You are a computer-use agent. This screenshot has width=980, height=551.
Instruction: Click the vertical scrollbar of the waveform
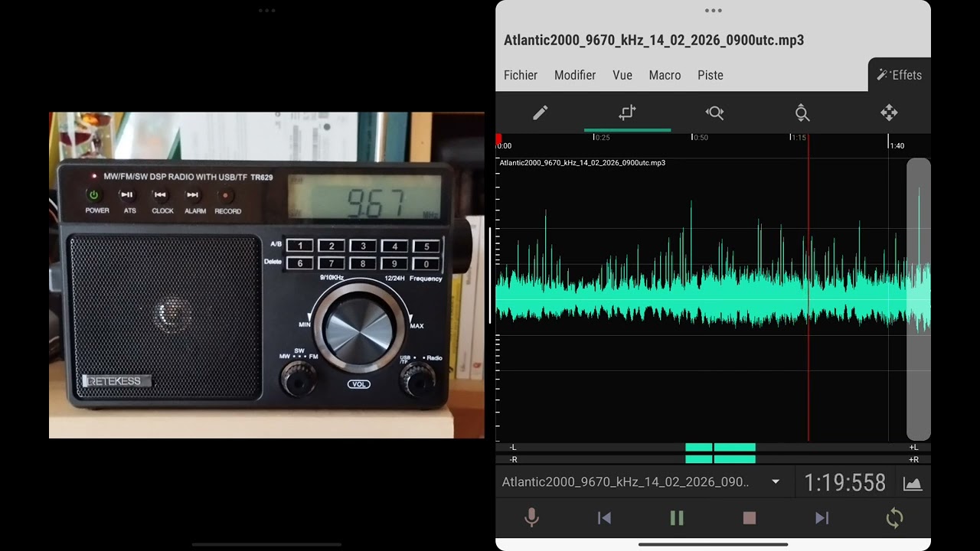click(919, 298)
